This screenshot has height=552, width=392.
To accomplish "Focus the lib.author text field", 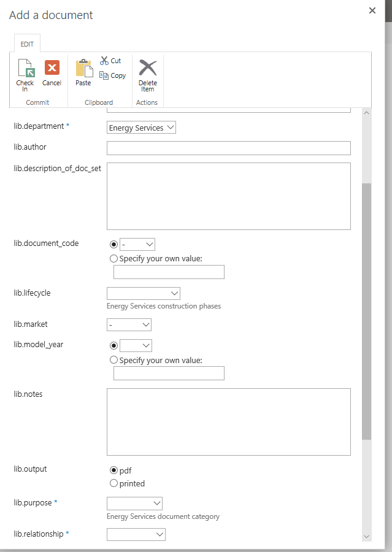I will pos(229,148).
